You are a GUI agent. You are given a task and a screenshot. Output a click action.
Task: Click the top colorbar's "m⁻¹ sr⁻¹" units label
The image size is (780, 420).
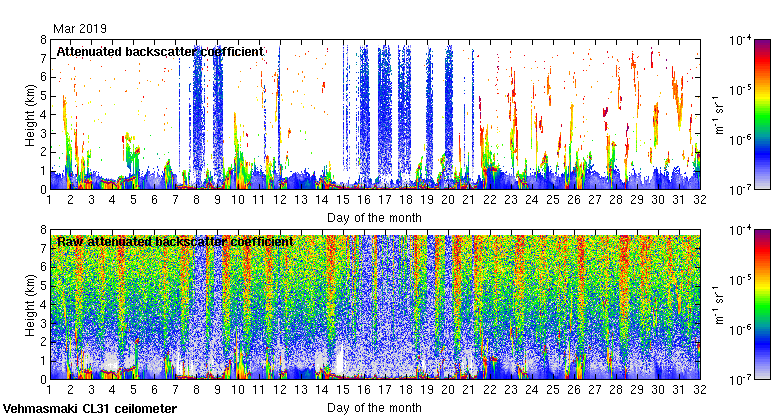point(718,115)
